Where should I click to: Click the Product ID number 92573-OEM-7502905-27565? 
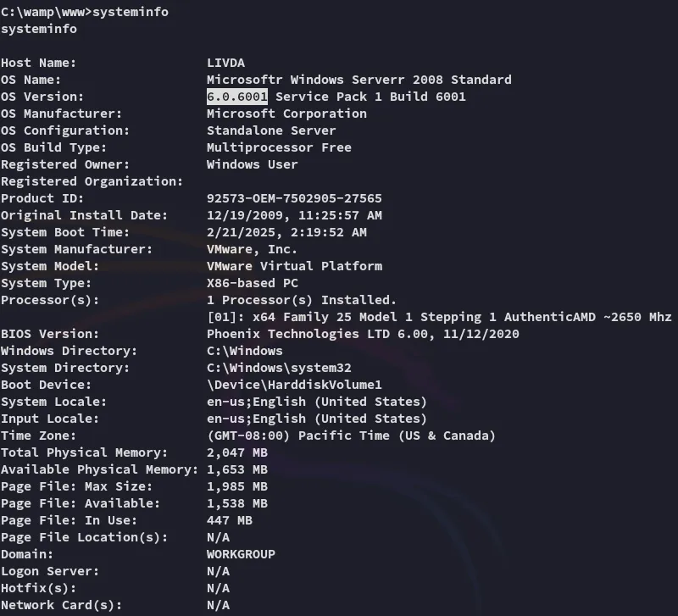click(294, 198)
